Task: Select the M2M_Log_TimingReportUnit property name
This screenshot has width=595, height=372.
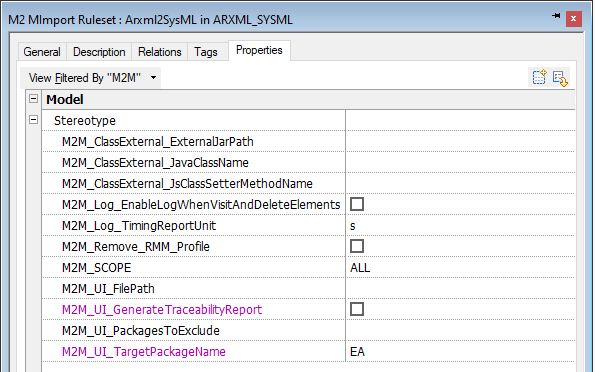Action: 139,226
